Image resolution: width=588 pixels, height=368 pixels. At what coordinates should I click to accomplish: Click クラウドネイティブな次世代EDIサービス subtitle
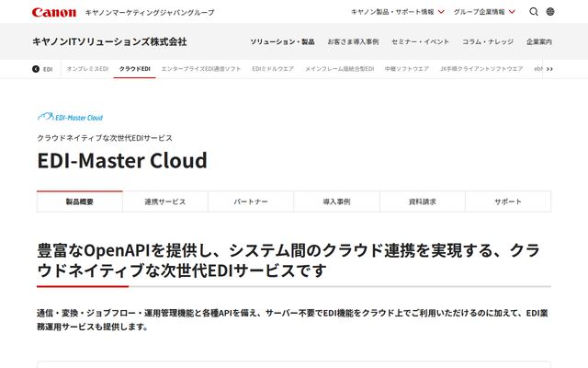coord(105,138)
